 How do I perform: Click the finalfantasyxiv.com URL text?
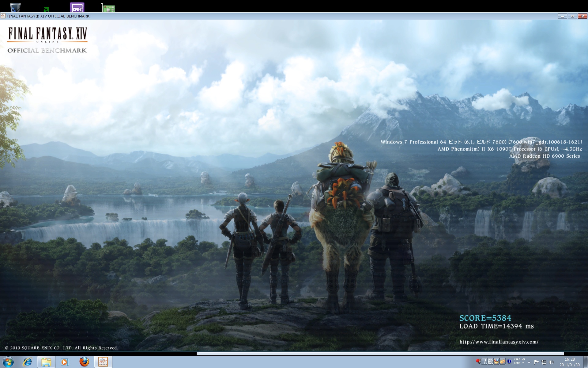(499, 342)
